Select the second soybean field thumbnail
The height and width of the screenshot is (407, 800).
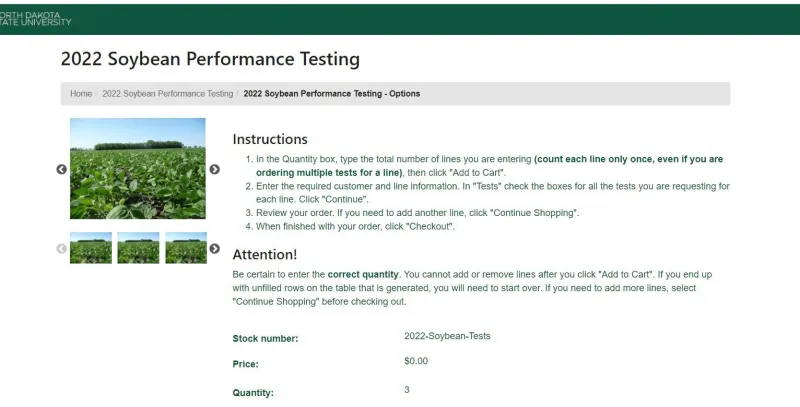point(138,248)
